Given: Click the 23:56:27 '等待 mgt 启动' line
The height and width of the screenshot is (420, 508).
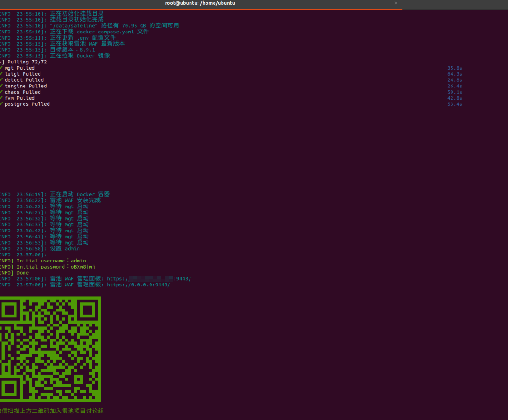Looking at the screenshot, I should click(44, 213).
